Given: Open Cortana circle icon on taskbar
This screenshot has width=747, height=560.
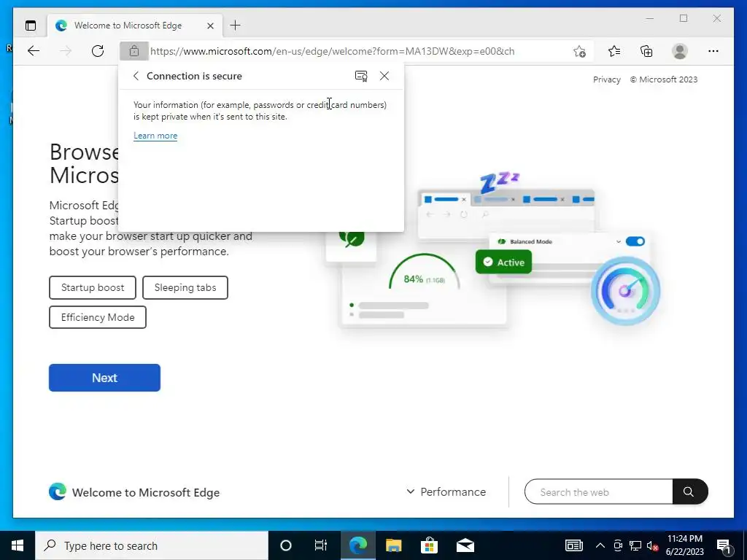Looking at the screenshot, I should click(x=286, y=545).
